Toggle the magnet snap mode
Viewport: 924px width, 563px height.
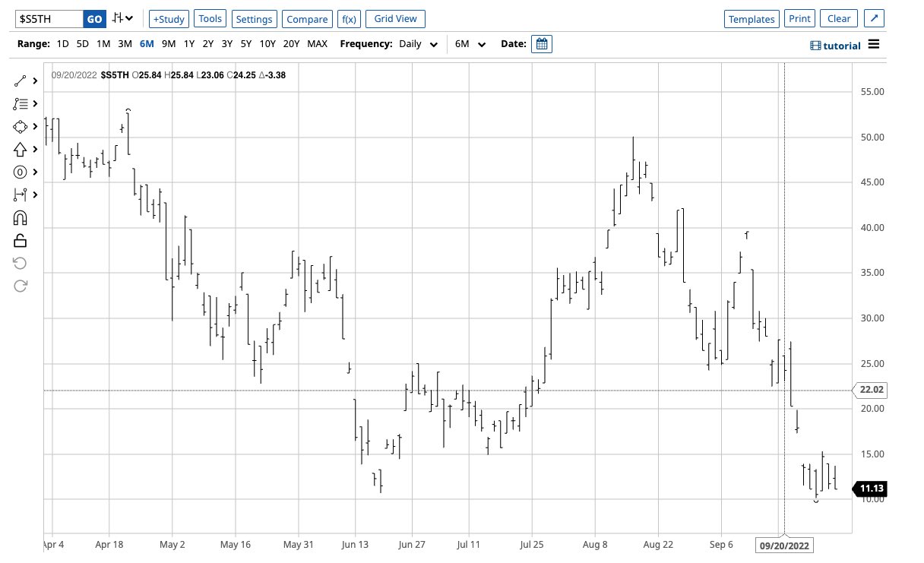tap(21, 218)
